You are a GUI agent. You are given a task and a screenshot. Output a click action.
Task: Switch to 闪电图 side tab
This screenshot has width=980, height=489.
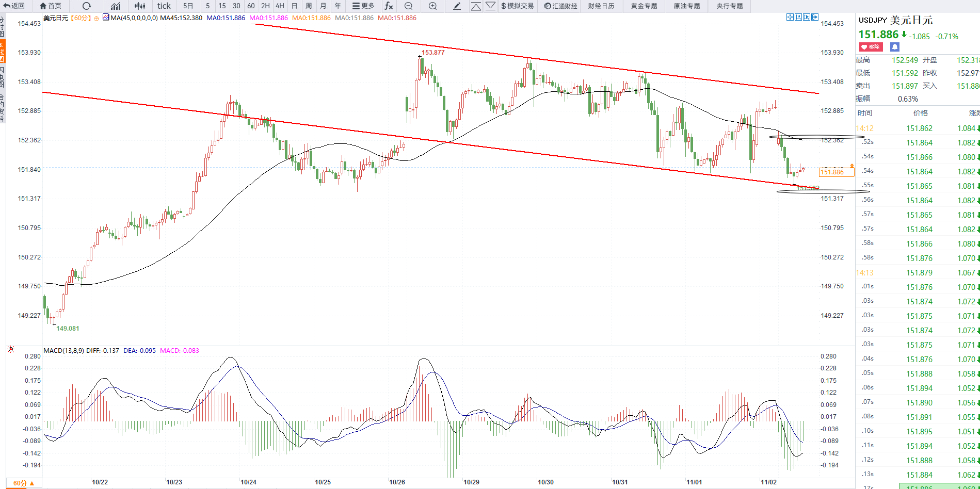[x=2, y=77]
